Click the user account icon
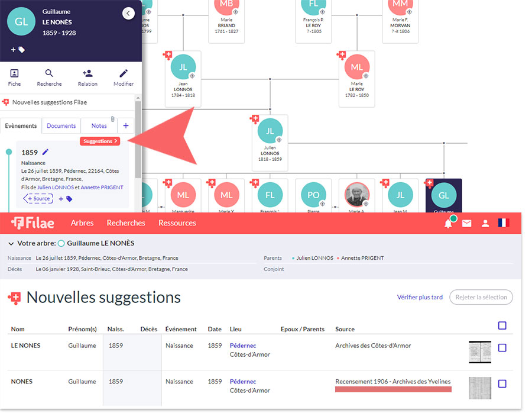This screenshot has height=413, width=532. 485,223
